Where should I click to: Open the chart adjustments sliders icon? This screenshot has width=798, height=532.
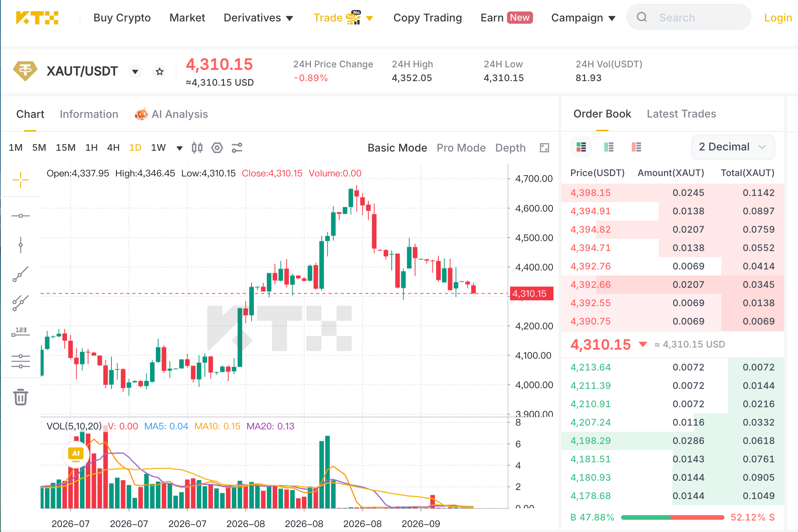click(x=237, y=148)
